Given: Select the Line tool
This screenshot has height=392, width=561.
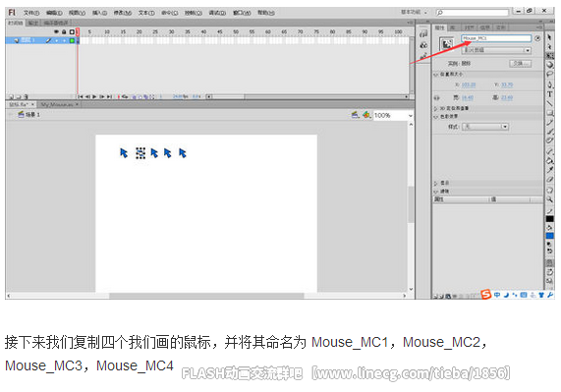Looking at the screenshot, I should click(549, 104).
